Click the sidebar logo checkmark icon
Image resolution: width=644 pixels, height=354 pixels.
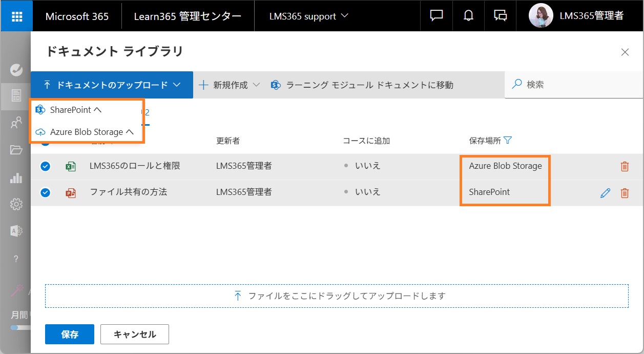(x=16, y=69)
